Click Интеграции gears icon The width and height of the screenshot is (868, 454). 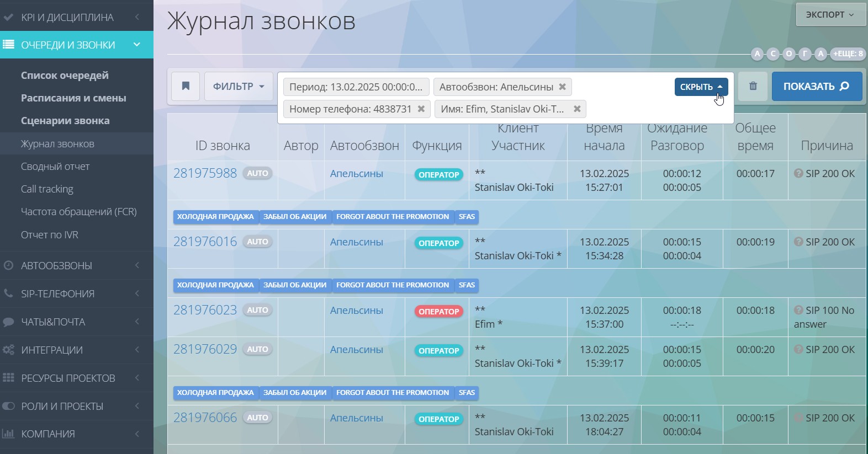(x=8, y=350)
